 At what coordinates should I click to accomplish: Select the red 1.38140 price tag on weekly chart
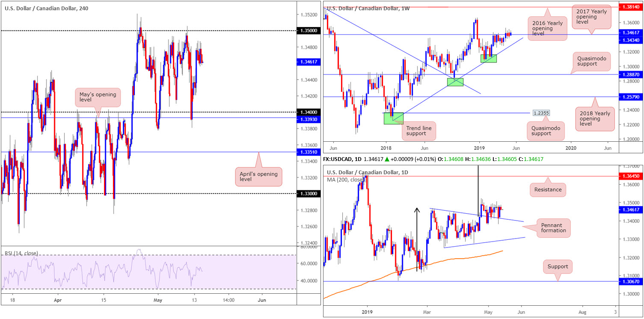[x=631, y=7]
